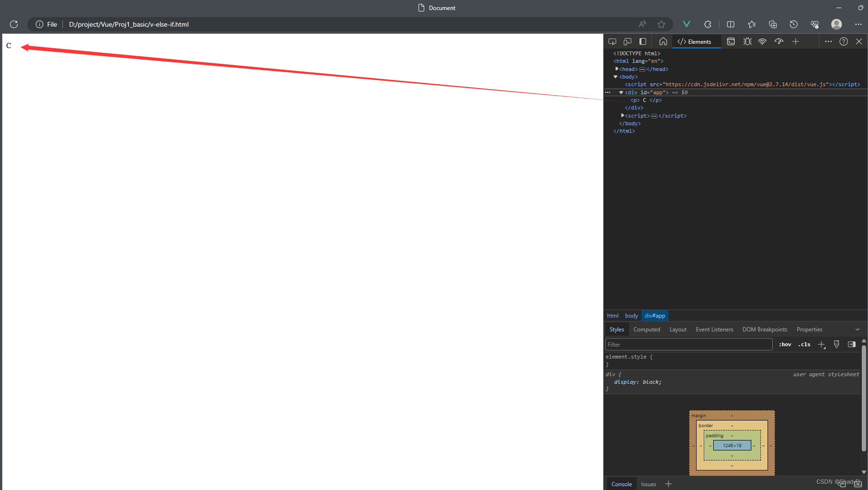
Task: Focus the styles Filter input
Action: [688, 344]
